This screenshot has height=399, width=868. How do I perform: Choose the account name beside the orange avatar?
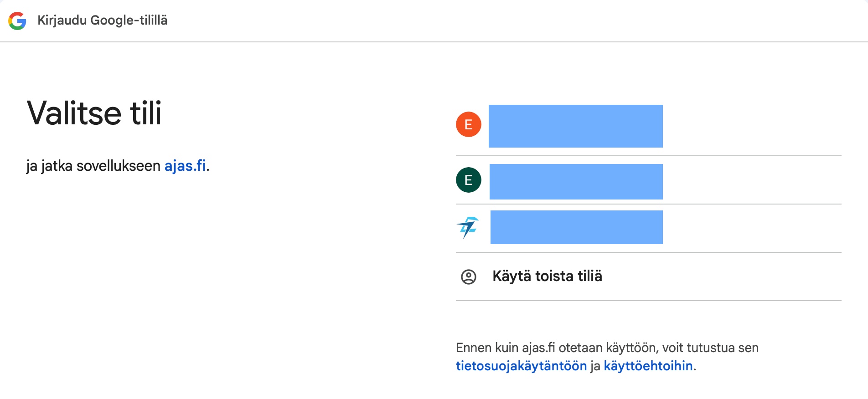click(575, 126)
